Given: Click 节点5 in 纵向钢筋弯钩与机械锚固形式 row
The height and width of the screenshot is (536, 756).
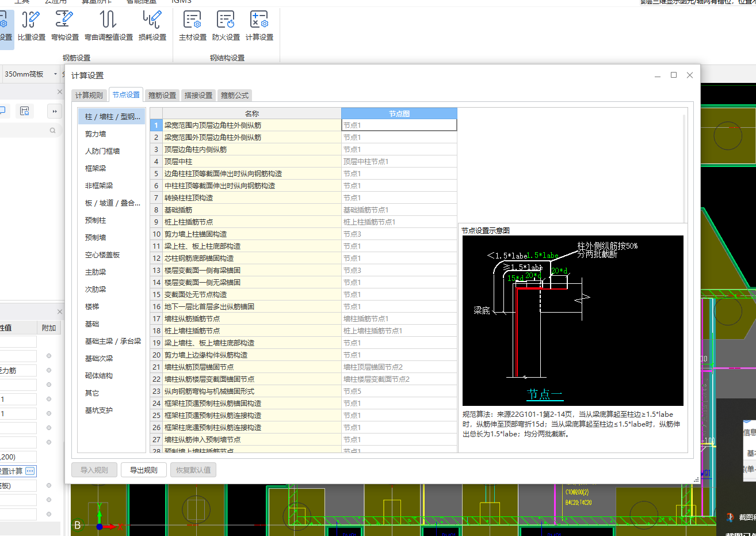Looking at the screenshot, I should (399, 391).
